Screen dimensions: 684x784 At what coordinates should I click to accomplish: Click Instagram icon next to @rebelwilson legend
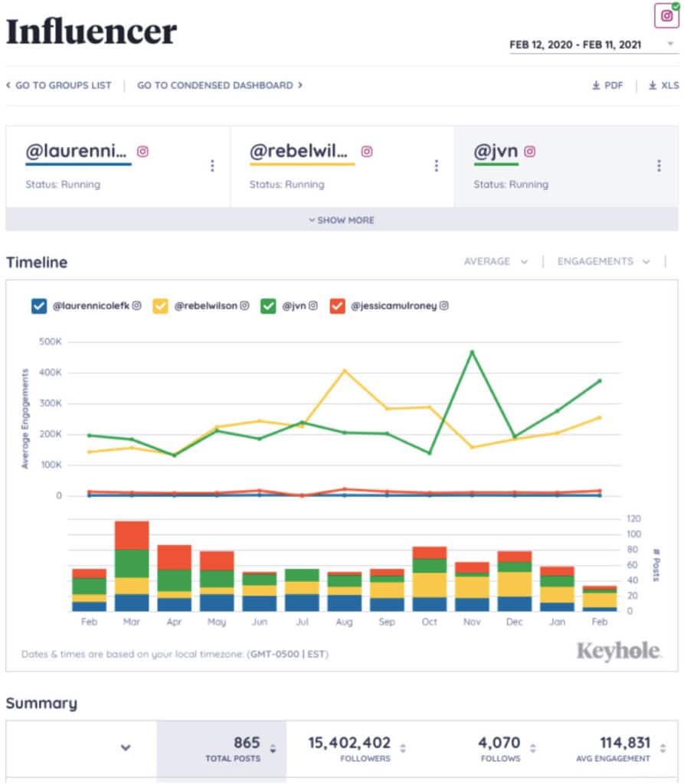coord(244,305)
